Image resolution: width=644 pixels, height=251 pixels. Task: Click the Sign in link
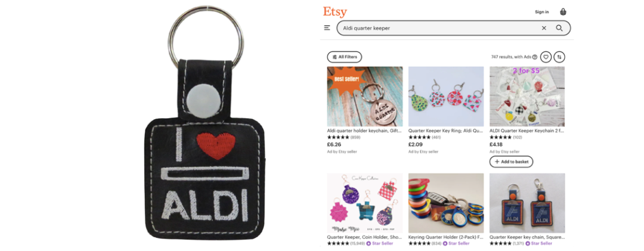pos(541,12)
